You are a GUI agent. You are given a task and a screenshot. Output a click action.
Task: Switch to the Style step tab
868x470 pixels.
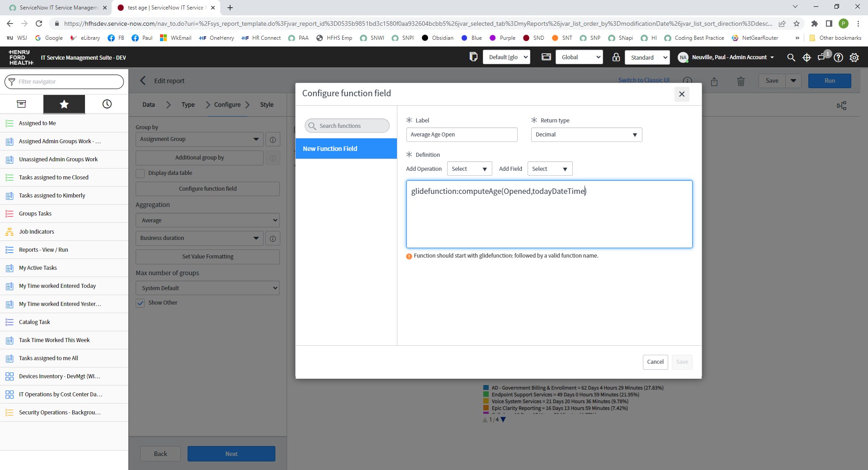[266, 105]
